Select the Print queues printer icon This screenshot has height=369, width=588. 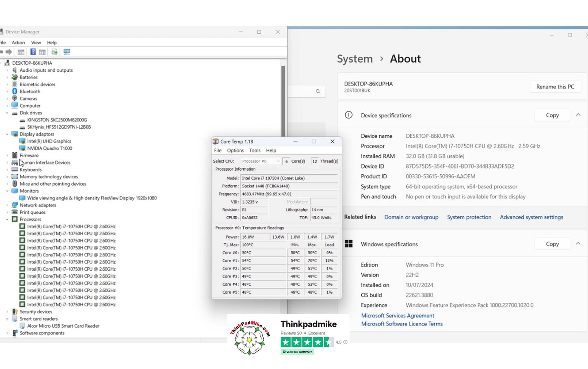coord(15,213)
